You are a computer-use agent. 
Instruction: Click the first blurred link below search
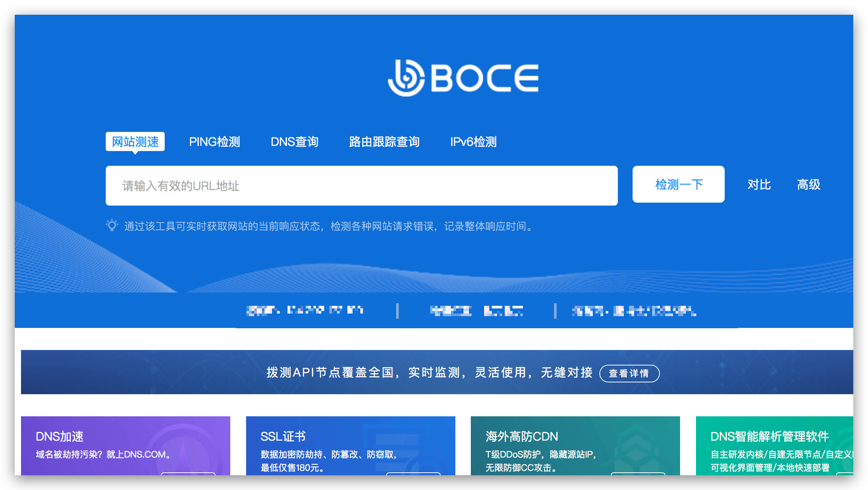click(305, 311)
